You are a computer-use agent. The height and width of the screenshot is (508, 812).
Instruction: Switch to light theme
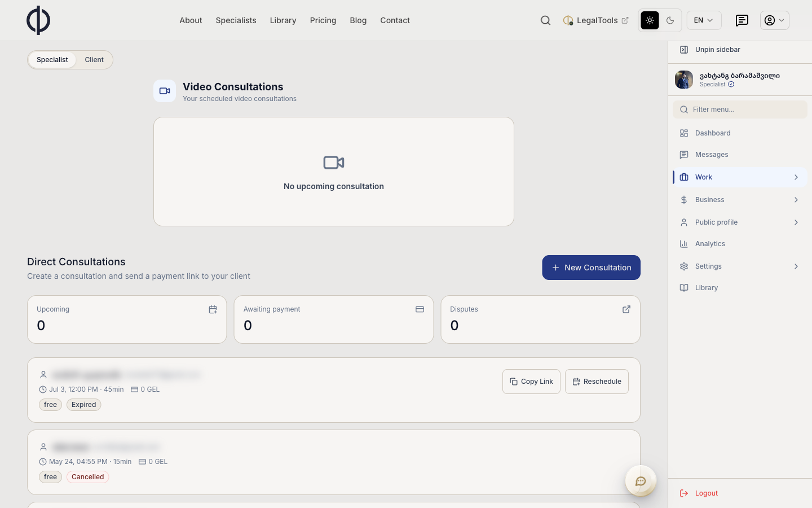pyautogui.click(x=650, y=20)
